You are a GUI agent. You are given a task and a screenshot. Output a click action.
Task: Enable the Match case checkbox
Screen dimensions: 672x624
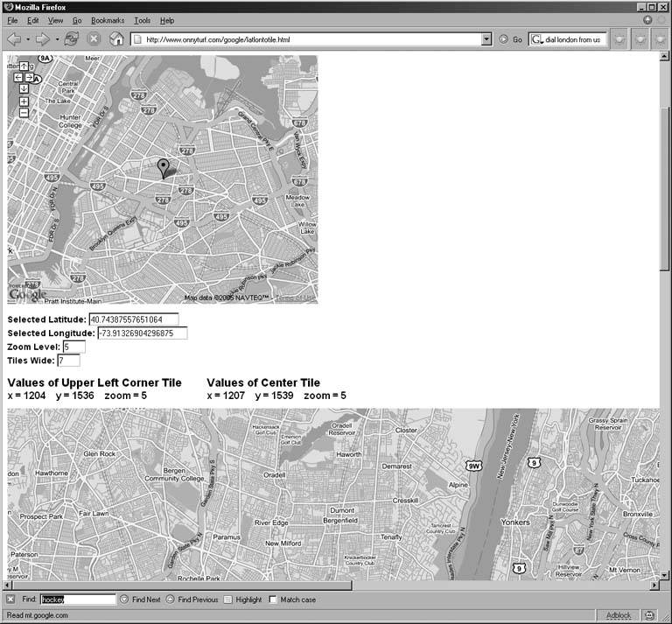274,599
